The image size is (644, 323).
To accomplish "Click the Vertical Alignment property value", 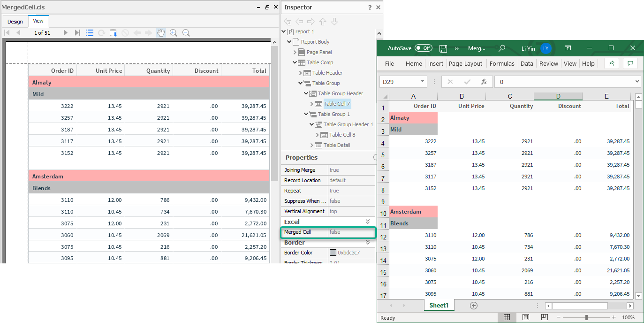I will click(x=351, y=211).
